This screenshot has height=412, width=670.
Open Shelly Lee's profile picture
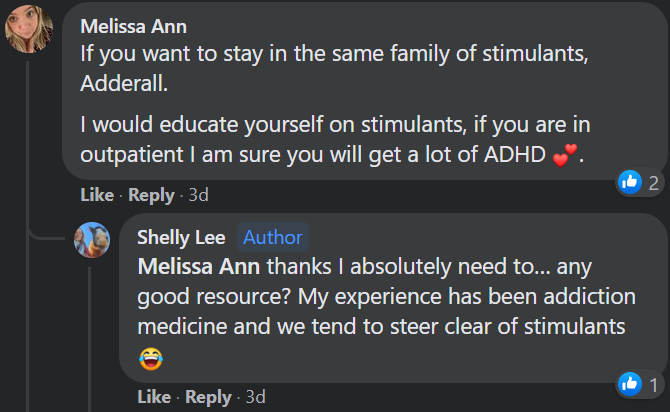click(x=92, y=240)
